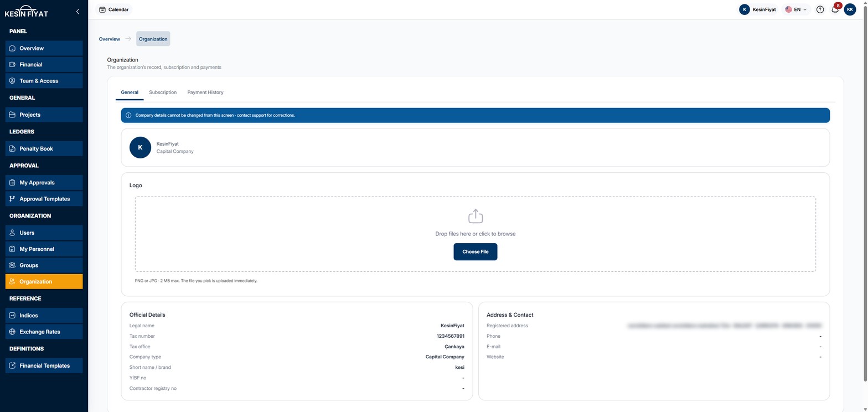The width and height of the screenshot is (868, 412).
Task: Click the Users person icon
Action: click(13, 233)
